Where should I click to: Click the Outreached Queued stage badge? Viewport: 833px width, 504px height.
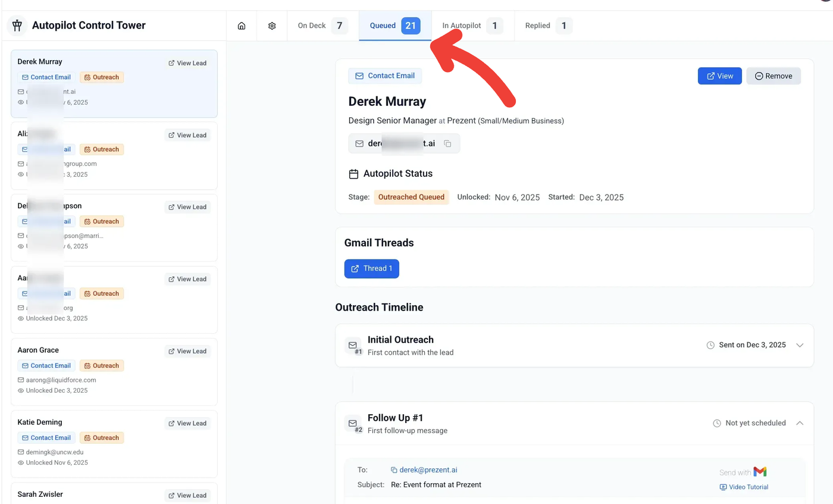coord(411,198)
